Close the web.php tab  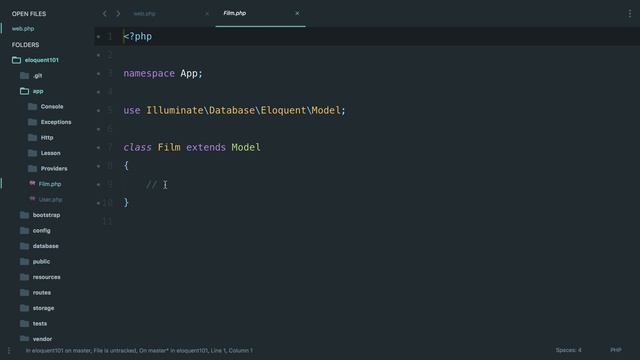click(207, 13)
